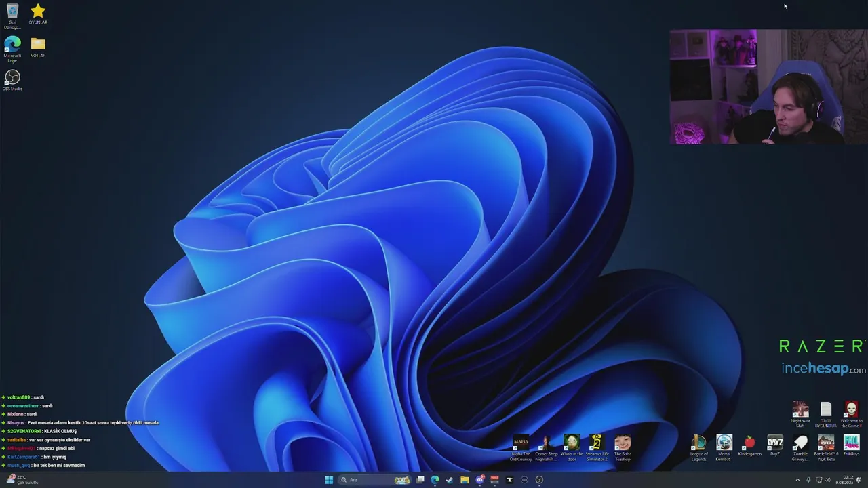Viewport: 868px width, 488px height.
Task: Select the Fall Guys shortcut
Action: [x=851, y=446]
